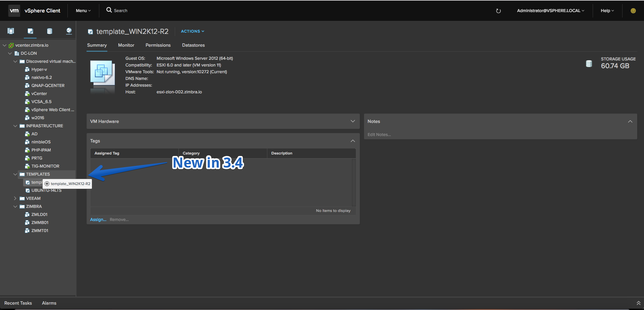This screenshot has height=310, width=644.
Task: Select PHP-IPAM VM in tree
Action: pyautogui.click(x=41, y=150)
